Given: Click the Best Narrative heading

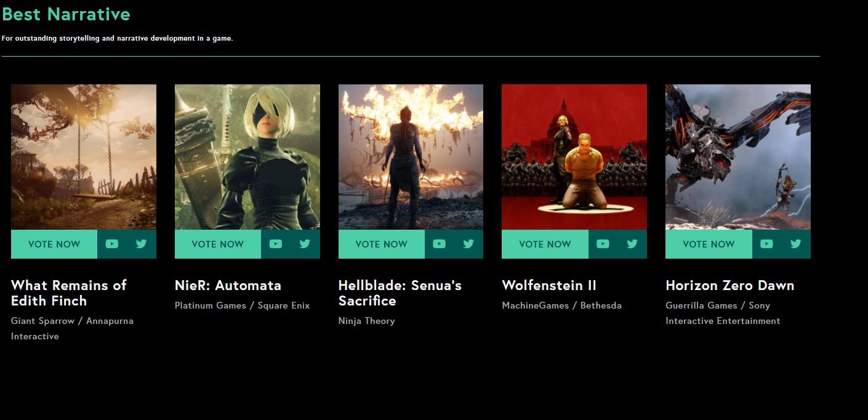Looking at the screenshot, I should [x=66, y=14].
